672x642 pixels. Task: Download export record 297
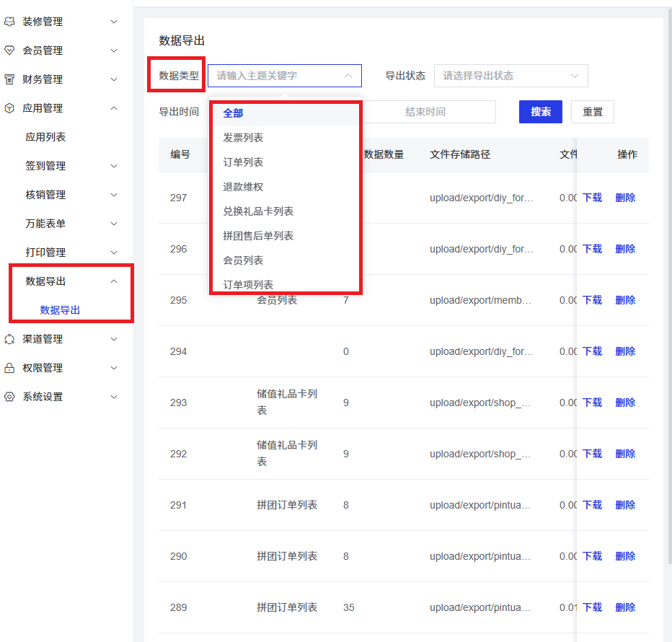point(592,198)
